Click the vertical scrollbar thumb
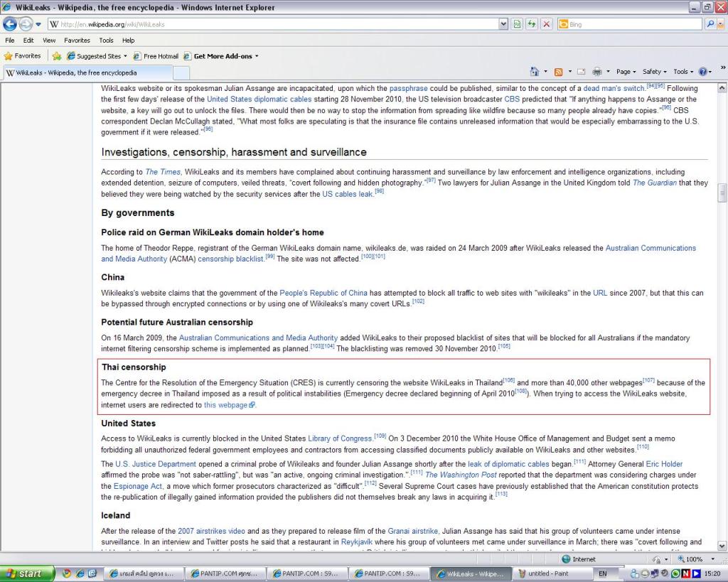The width and height of the screenshot is (728, 582). click(x=722, y=193)
